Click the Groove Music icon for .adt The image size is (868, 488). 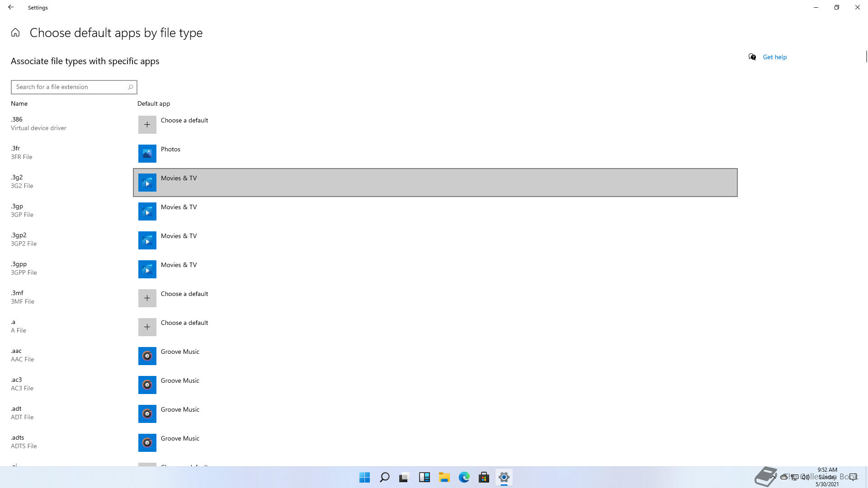(147, 414)
